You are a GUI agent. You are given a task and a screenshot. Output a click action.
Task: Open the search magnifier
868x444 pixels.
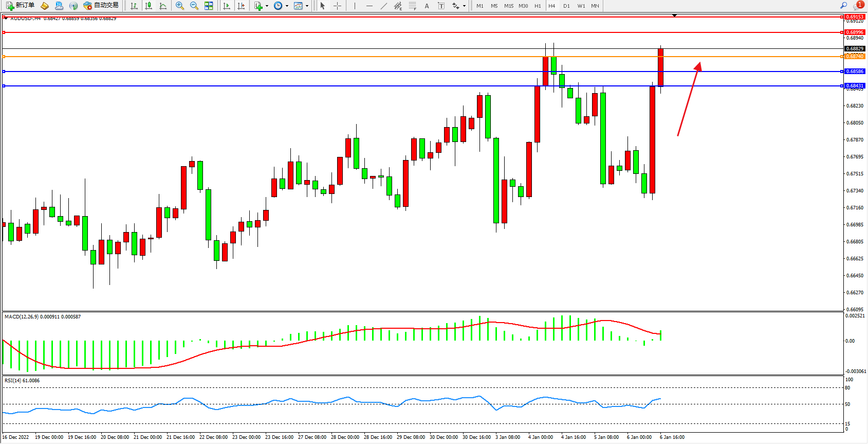pyautogui.click(x=843, y=6)
